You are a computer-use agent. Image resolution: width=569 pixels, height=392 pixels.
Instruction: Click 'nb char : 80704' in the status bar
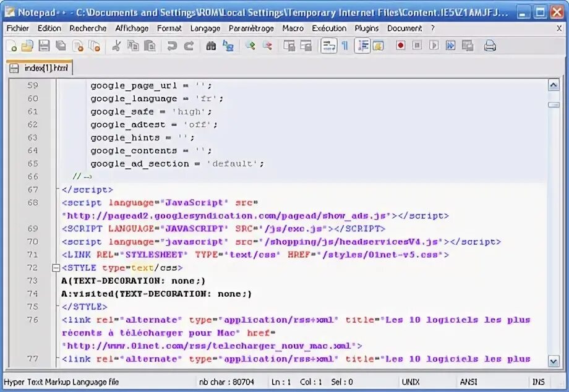(226, 382)
